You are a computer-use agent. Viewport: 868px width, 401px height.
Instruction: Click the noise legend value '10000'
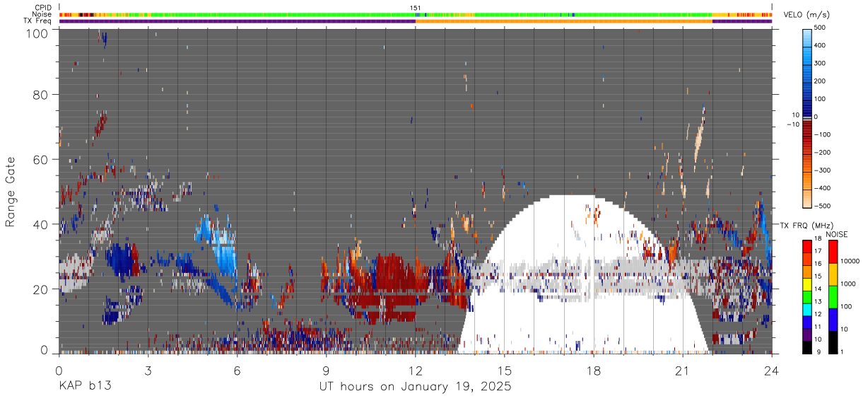tap(850, 261)
